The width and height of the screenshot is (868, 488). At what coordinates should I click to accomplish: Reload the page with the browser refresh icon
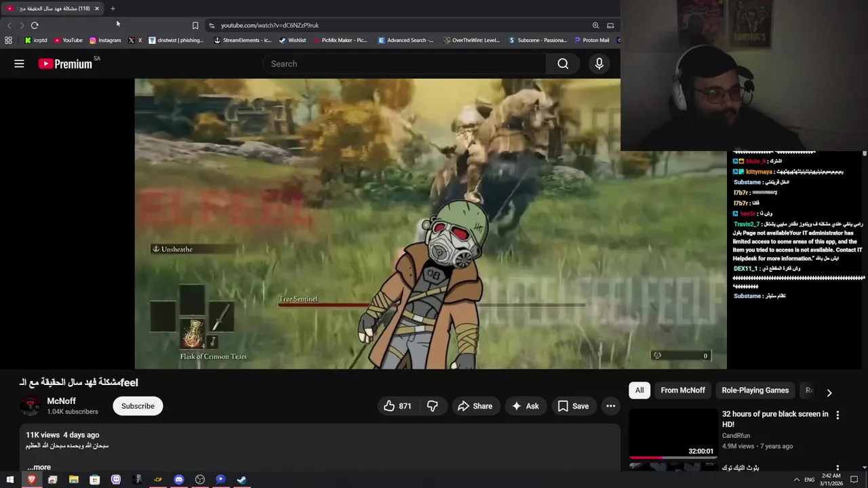tap(35, 25)
